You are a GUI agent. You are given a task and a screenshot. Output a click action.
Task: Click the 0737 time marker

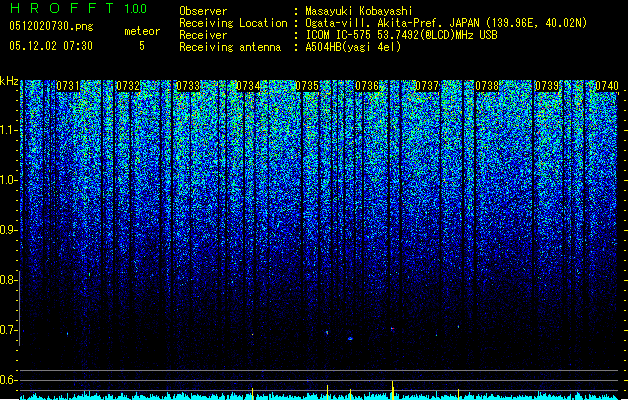pyautogui.click(x=427, y=86)
